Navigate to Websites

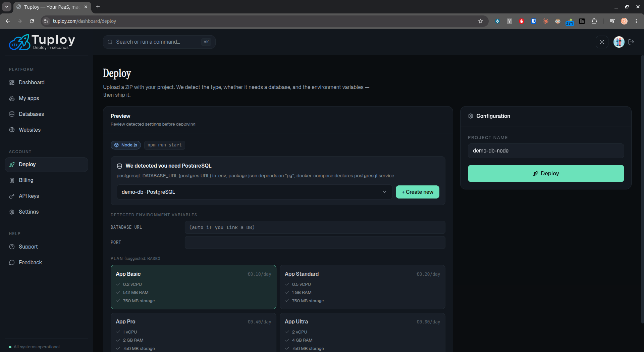pyautogui.click(x=46, y=130)
